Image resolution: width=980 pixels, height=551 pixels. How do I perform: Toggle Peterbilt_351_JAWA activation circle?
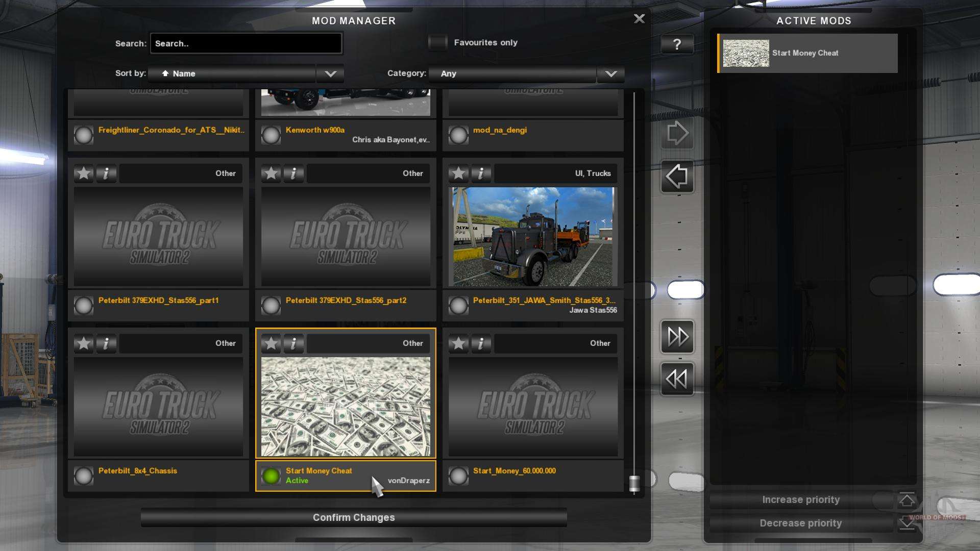[458, 306]
